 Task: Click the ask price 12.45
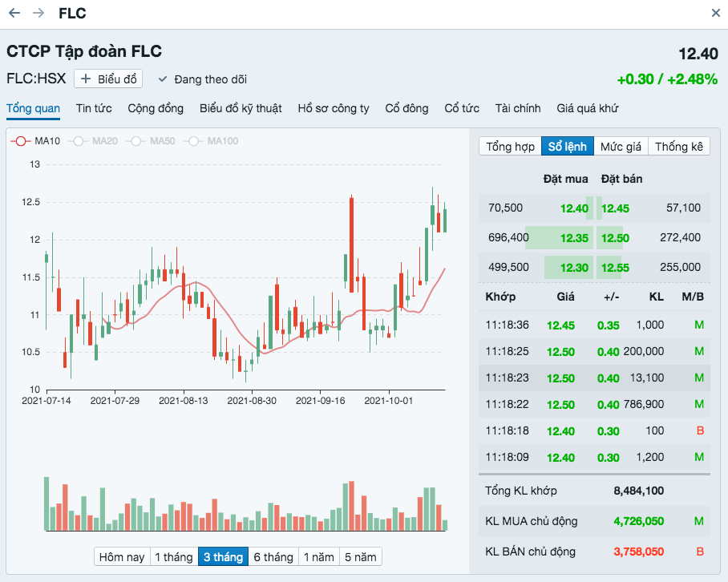point(615,208)
